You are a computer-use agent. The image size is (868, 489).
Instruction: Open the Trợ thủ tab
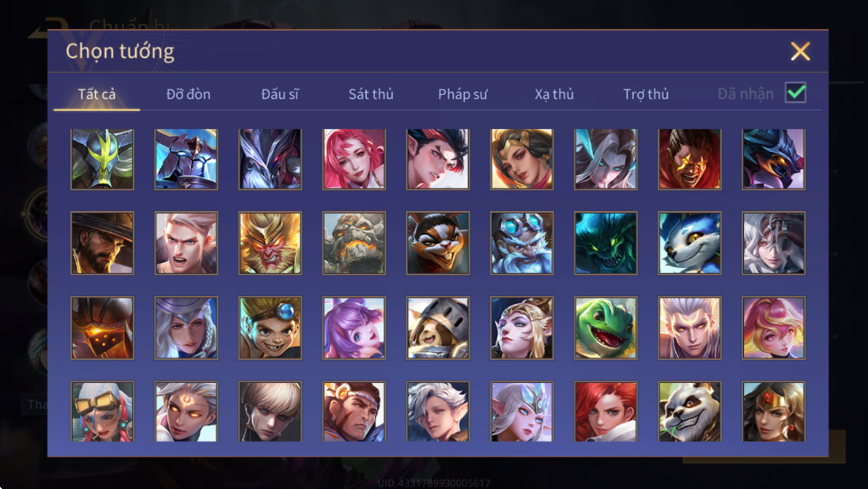click(646, 94)
